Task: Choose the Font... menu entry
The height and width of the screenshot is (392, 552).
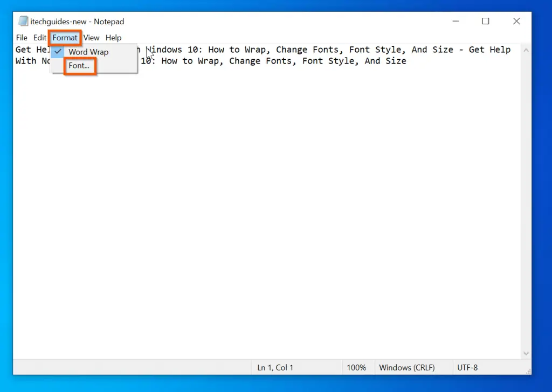Action: point(94,66)
